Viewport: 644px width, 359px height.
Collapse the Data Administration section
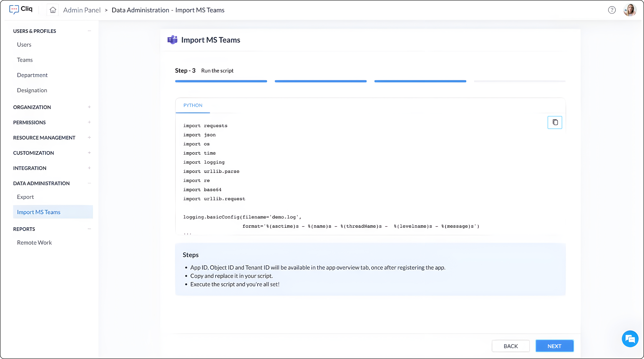coord(89,183)
